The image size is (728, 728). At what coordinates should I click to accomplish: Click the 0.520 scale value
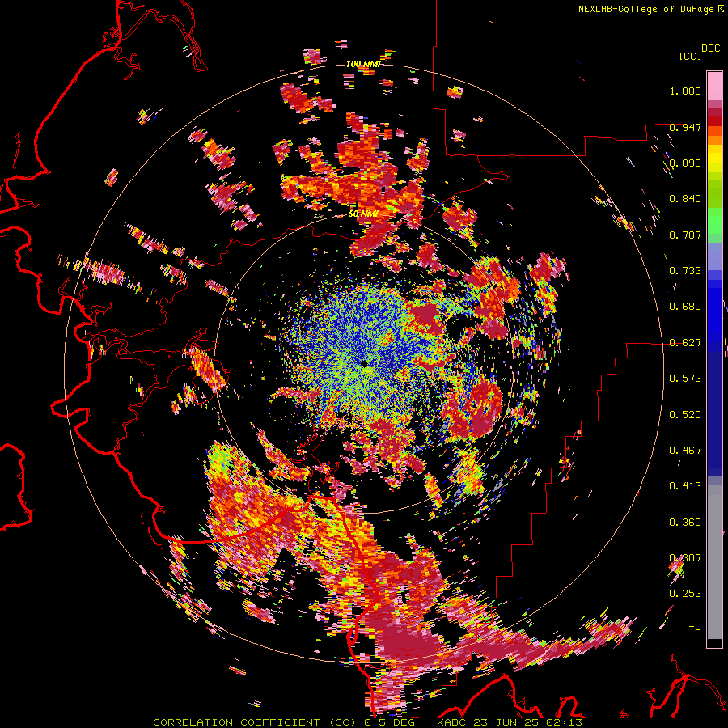(x=685, y=415)
